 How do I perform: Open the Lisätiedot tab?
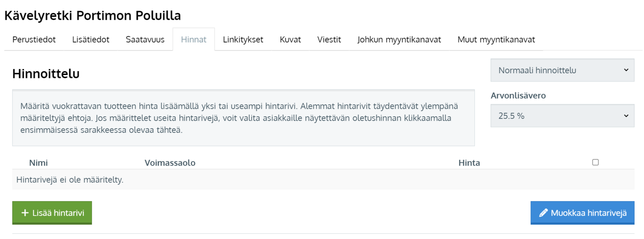click(91, 39)
